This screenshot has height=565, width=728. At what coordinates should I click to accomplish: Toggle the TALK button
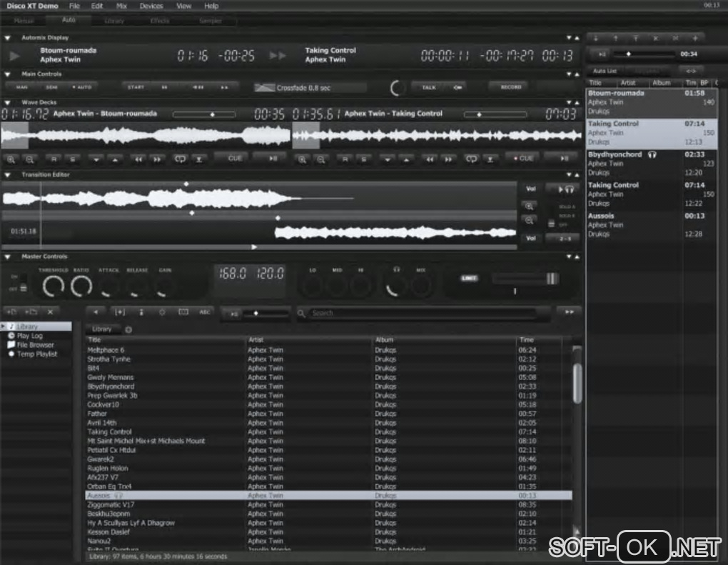(x=429, y=87)
